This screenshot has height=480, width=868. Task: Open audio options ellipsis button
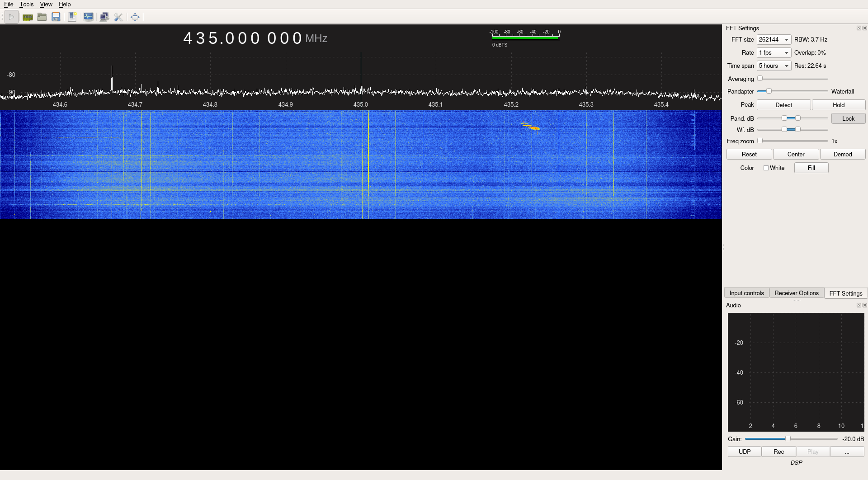point(847,452)
